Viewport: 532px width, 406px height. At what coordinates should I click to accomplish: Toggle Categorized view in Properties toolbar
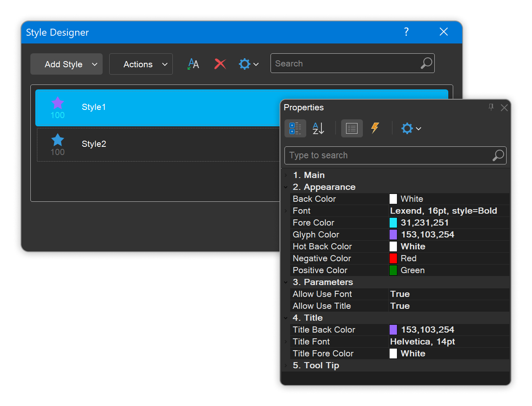295,128
